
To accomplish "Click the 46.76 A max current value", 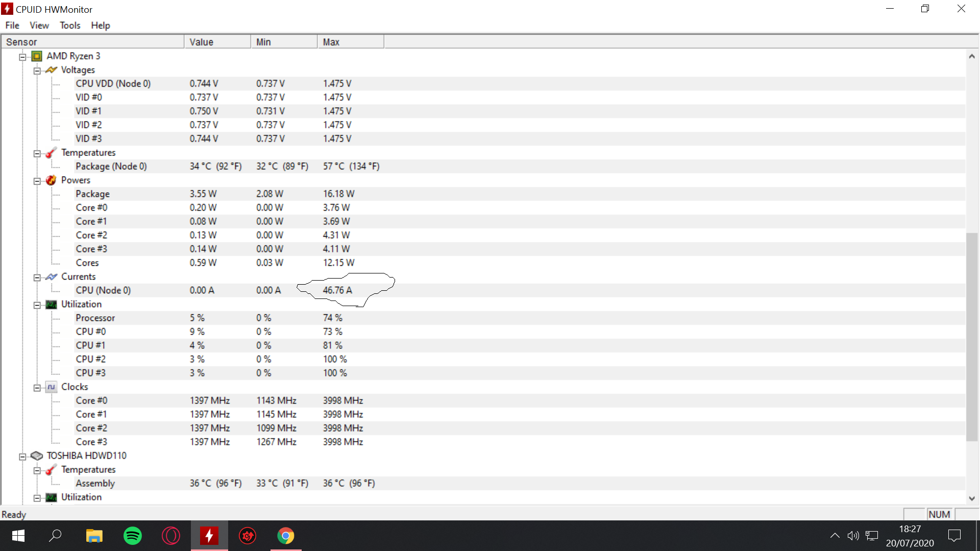I will [337, 290].
